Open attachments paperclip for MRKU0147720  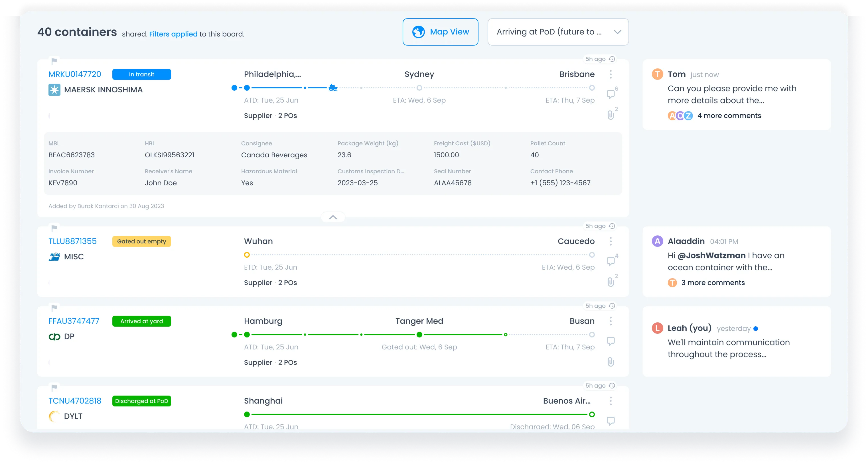[610, 115]
